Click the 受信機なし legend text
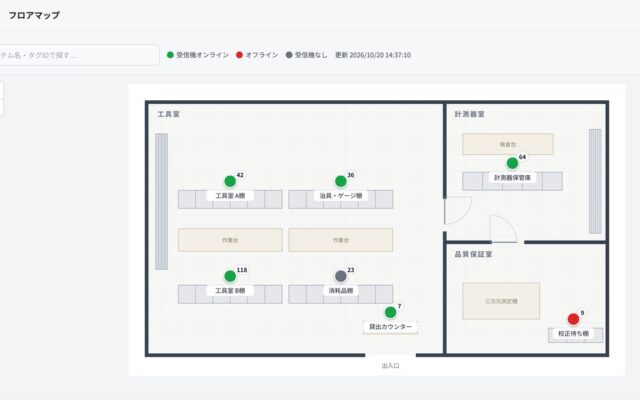The image size is (640, 400). coord(311,55)
